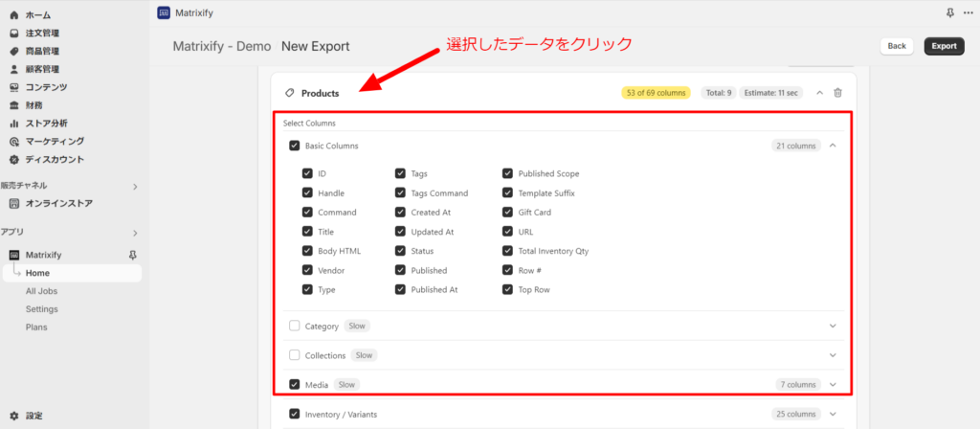Enable the Collections group checkbox

[x=295, y=355]
